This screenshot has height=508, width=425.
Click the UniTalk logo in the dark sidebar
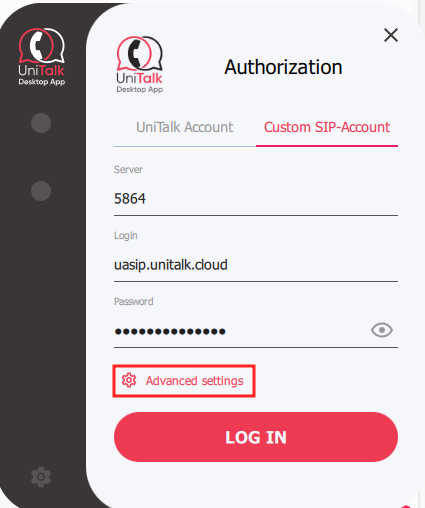[x=42, y=57]
